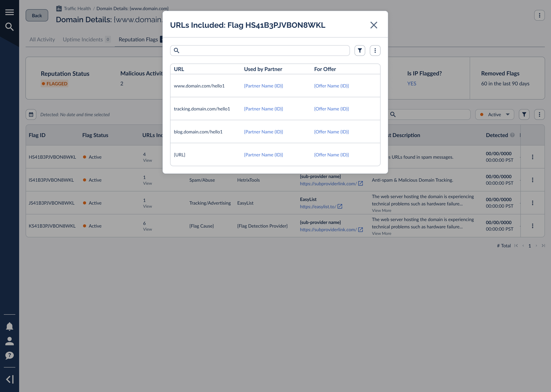Open subproviderlink.com link in HetrixTools row
The width and height of the screenshot is (551, 392).
click(x=328, y=183)
